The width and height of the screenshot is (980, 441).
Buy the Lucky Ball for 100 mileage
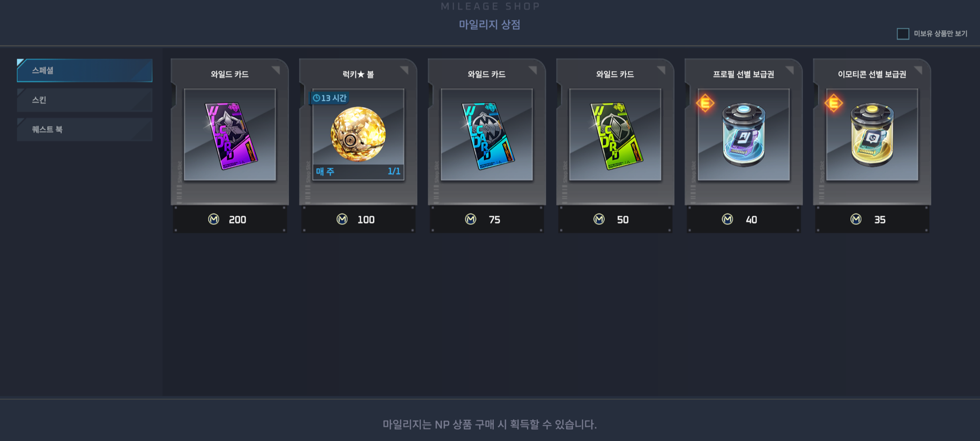coord(358,219)
